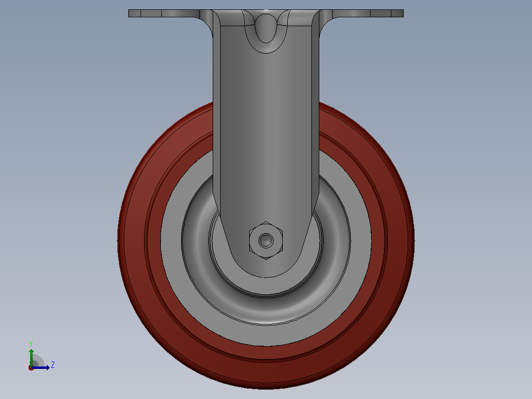Select the top mounting plate of the caster
The image size is (532, 399).
pyautogui.click(x=266, y=13)
